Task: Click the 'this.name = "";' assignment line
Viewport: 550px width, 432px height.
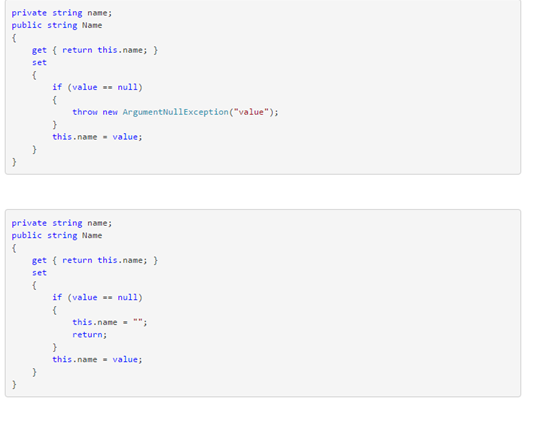Action: (x=110, y=322)
